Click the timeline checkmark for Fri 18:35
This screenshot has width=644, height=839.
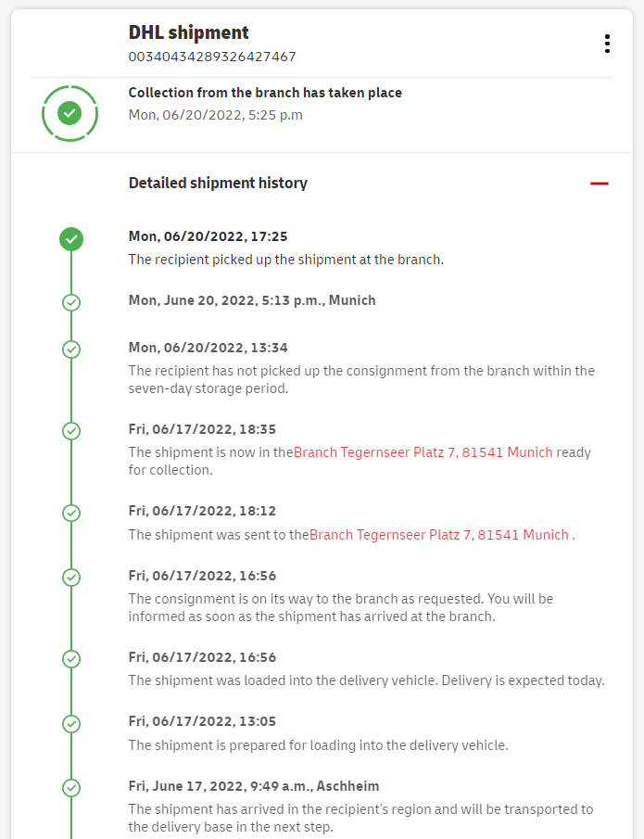click(x=71, y=431)
